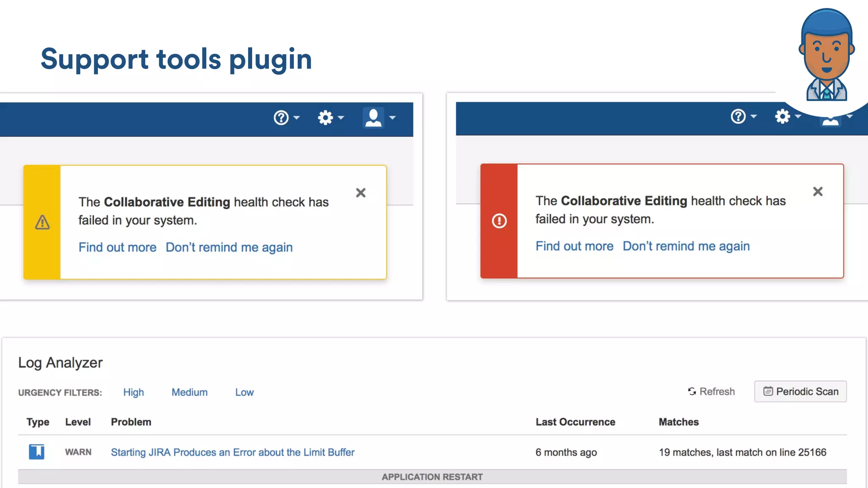Expand the dropdown arrow beside the right help icon
Image resolution: width=868 pixels, height=488 pixels.
click(x=754, y=116)
